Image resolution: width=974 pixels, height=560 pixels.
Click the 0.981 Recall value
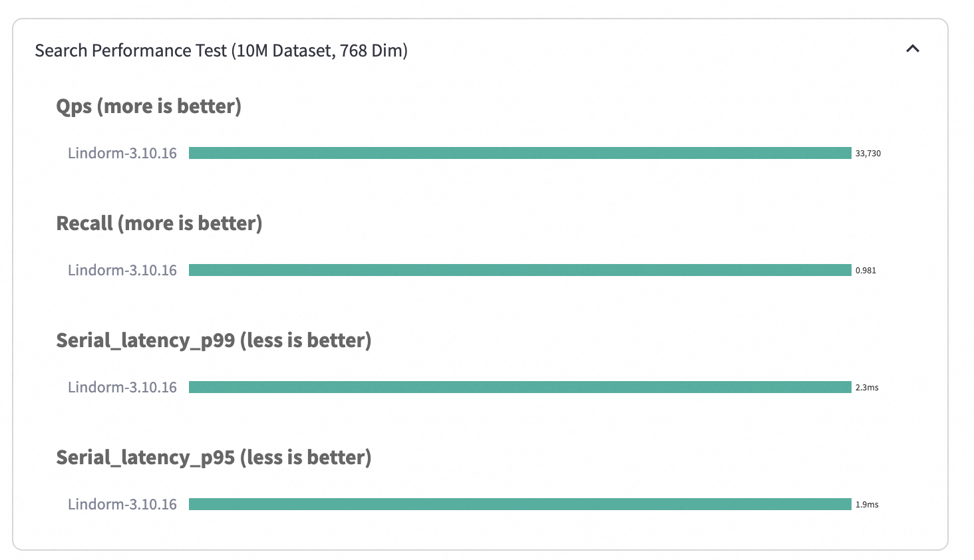click(866, 271)
